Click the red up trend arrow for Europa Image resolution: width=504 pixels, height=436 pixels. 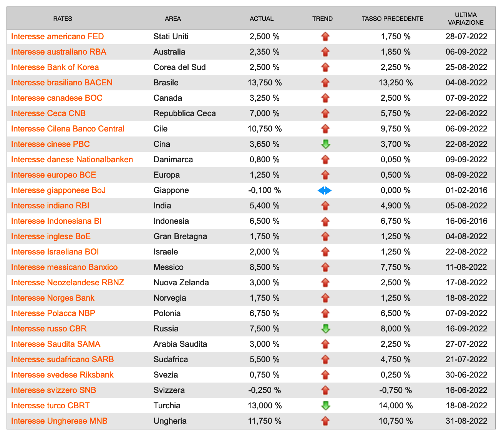click(325, 175)
